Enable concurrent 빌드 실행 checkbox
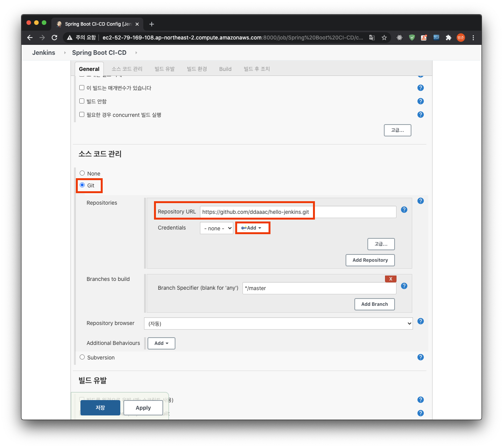The width and height of the screenshot is (503, 448). tap(82, 115)
